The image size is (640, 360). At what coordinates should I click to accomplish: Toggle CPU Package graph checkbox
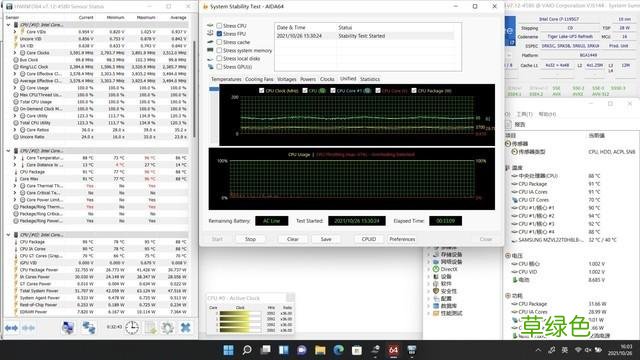pos(414,91)
